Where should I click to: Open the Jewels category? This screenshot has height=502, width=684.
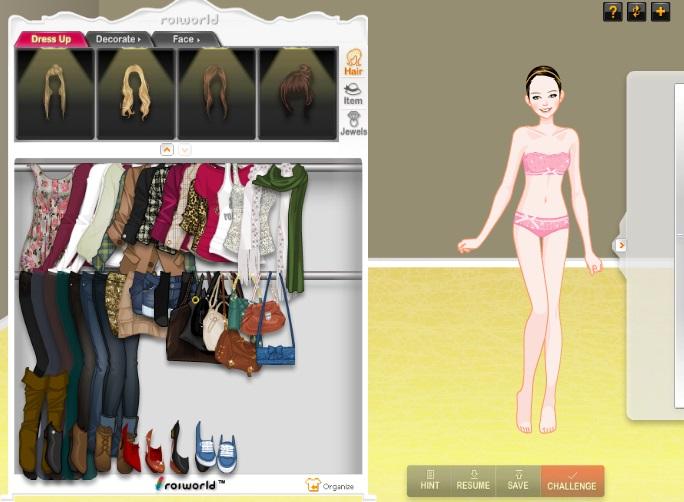[353, 123]
